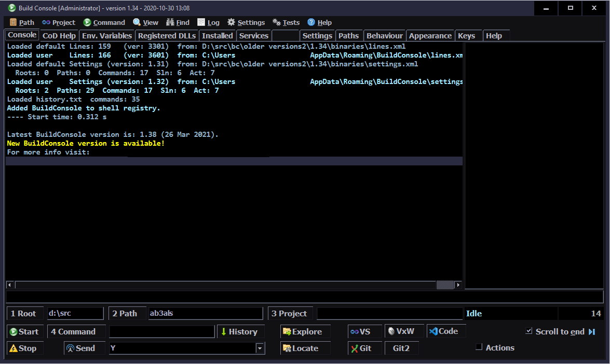Click the "Added BuildConsole to shell registry." line
Screen dimensions: 610x364
click(84, 108)
